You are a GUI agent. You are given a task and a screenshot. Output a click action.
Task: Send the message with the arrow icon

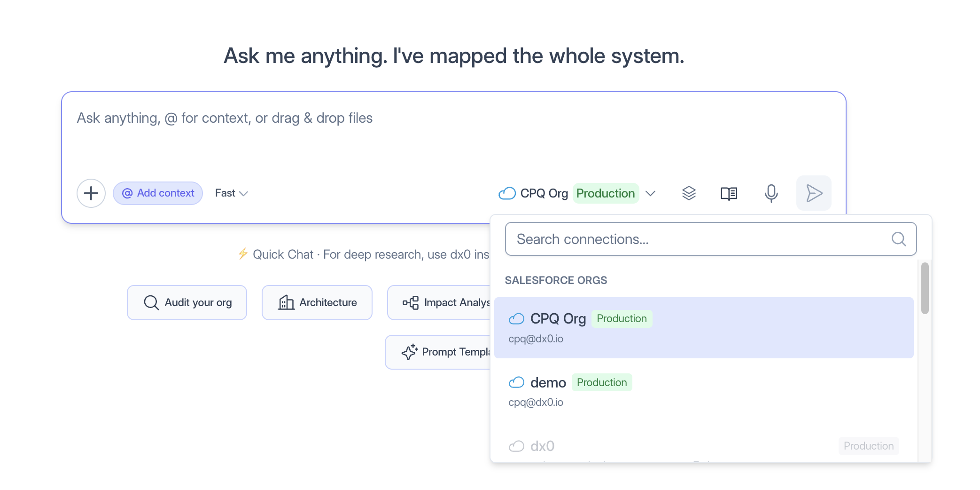[814, 193]
